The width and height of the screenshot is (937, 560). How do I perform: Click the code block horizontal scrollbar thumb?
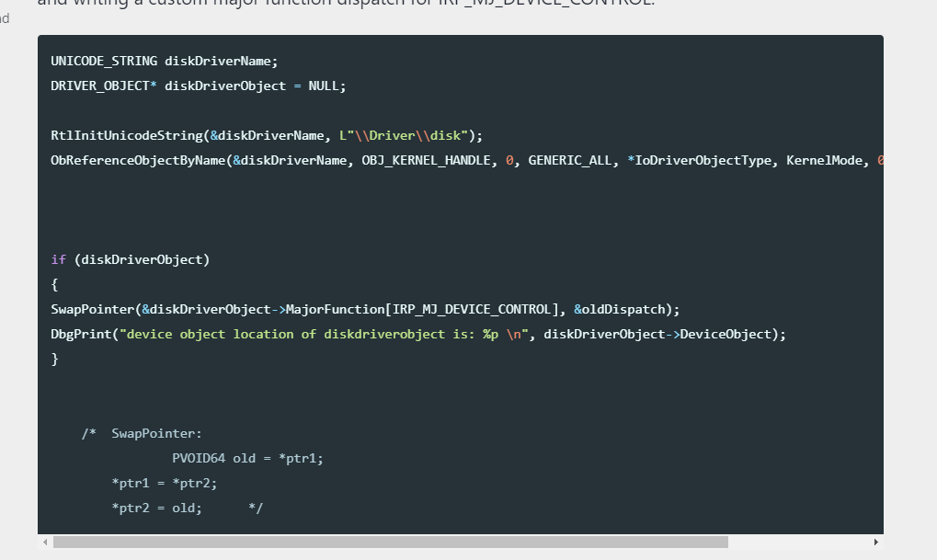[391, 543]
